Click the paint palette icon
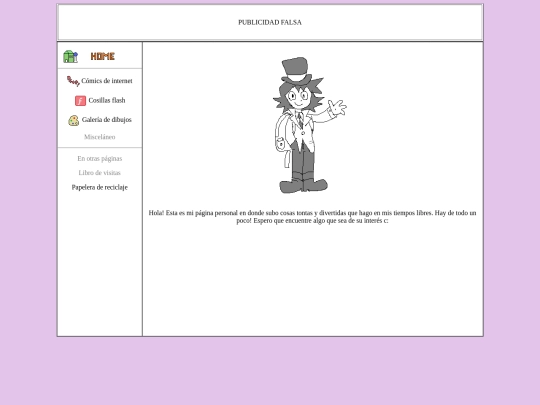The image size is (540, 405). (x=73, y=120)
